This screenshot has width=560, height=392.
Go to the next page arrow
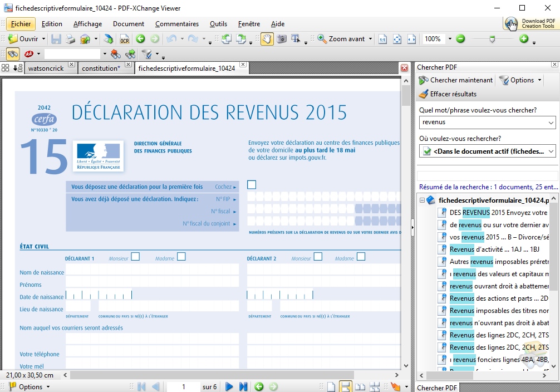(229, 386)
